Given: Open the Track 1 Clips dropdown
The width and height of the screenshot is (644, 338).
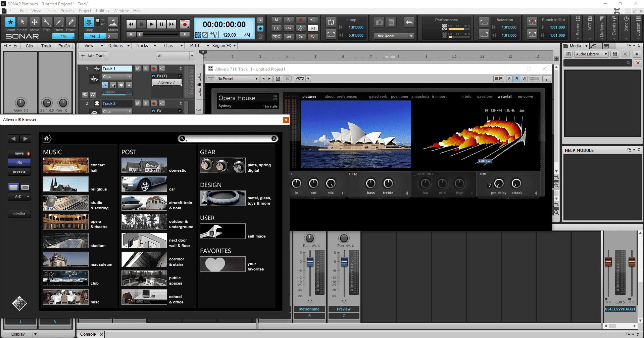Looking at the screenshot, I should pos(117,77).
